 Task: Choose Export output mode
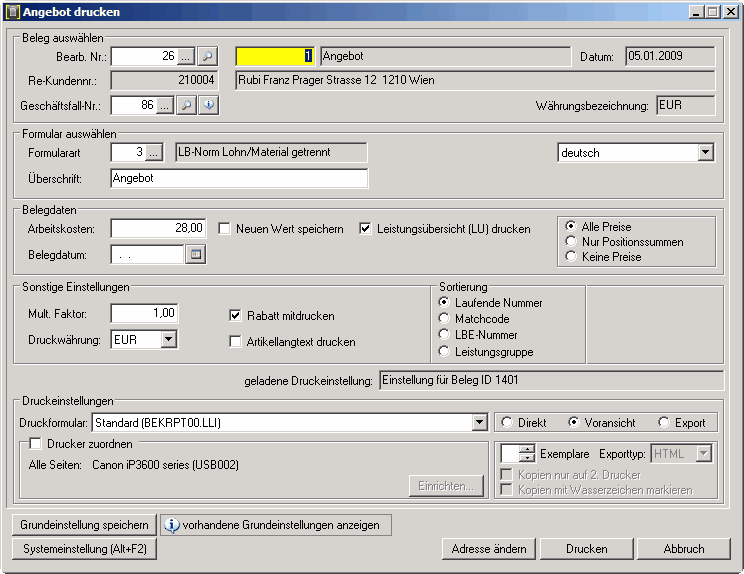pos(664,423)
